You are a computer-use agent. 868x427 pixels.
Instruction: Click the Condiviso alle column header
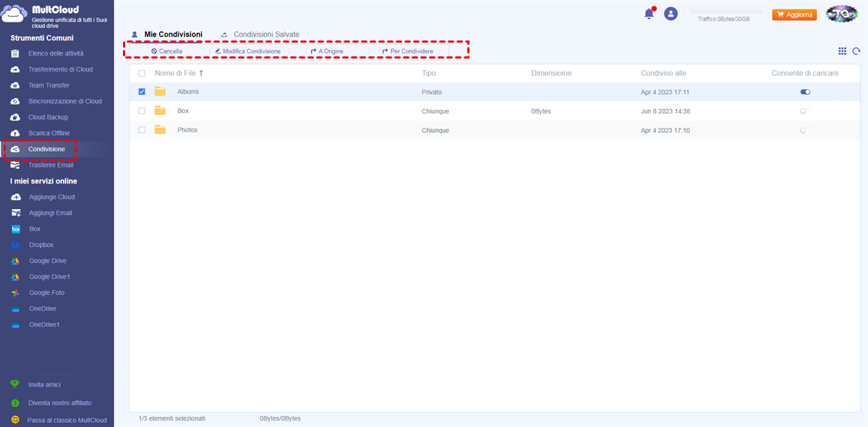[x=663, y=73]
